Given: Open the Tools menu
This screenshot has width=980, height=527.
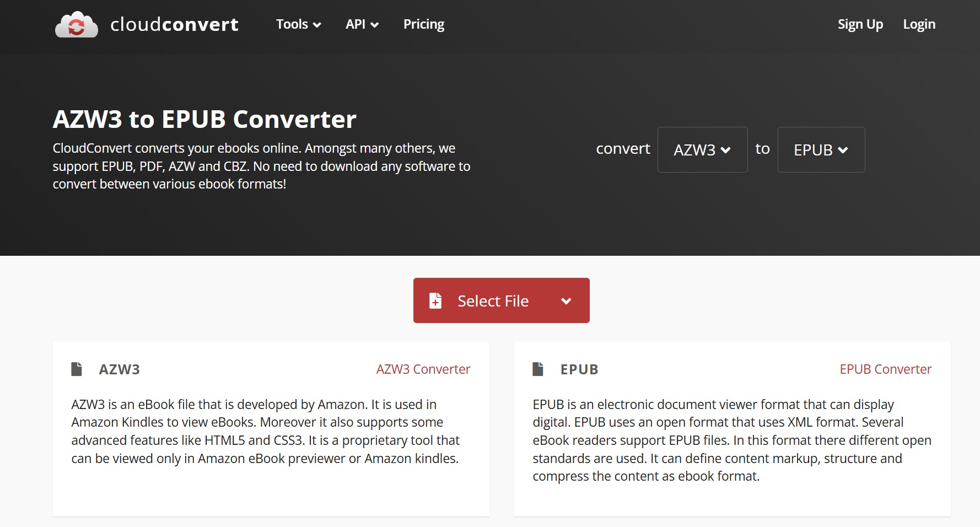Looking at the screenshot, I should (292, 24).
